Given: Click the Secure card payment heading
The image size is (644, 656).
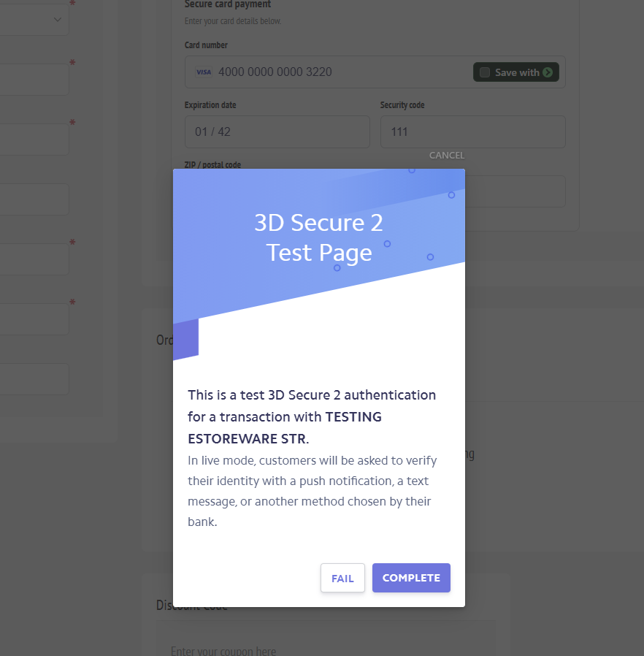Looking at the screenshot, I should (228, 4).
